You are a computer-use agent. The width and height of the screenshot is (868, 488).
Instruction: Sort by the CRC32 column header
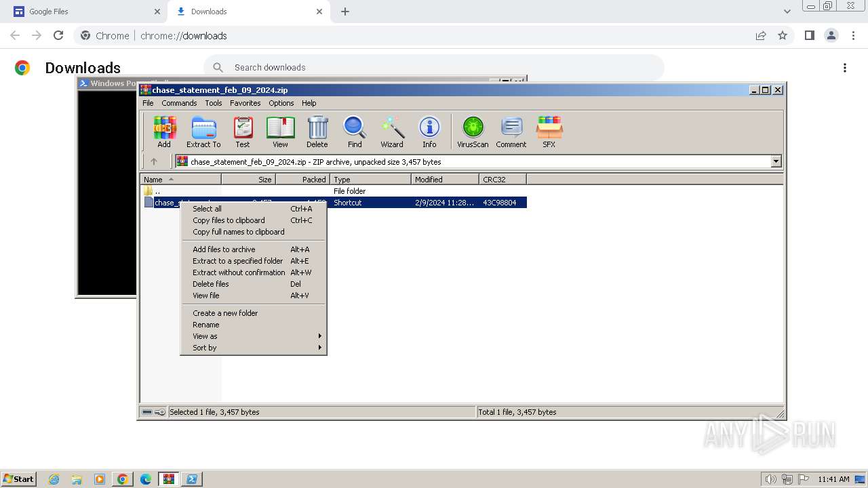pos(503,180)
